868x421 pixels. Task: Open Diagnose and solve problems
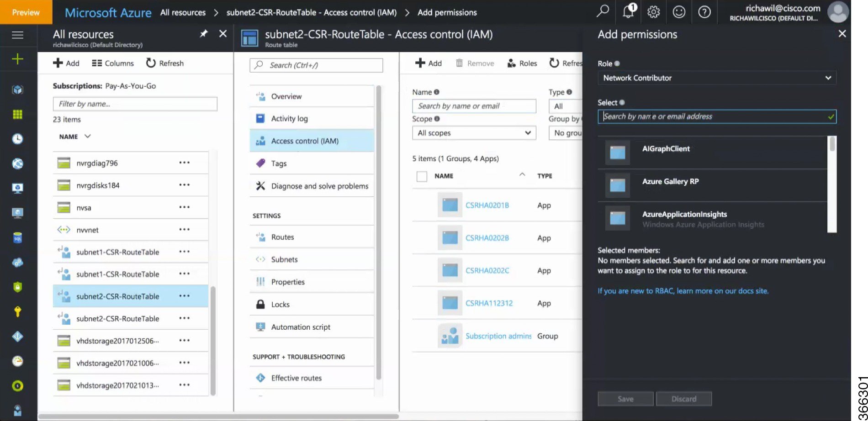(x=312, y=186)
